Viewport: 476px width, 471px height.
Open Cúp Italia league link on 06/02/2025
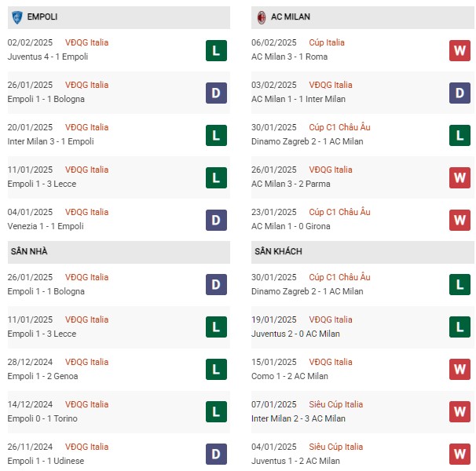(x=327, y=42)
